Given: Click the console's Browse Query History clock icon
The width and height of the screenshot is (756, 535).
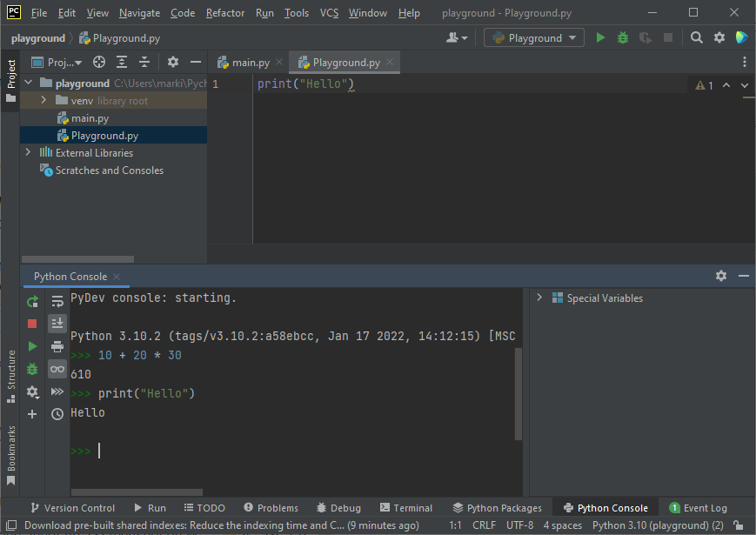Looking at the screenshot, I should 57,414.
